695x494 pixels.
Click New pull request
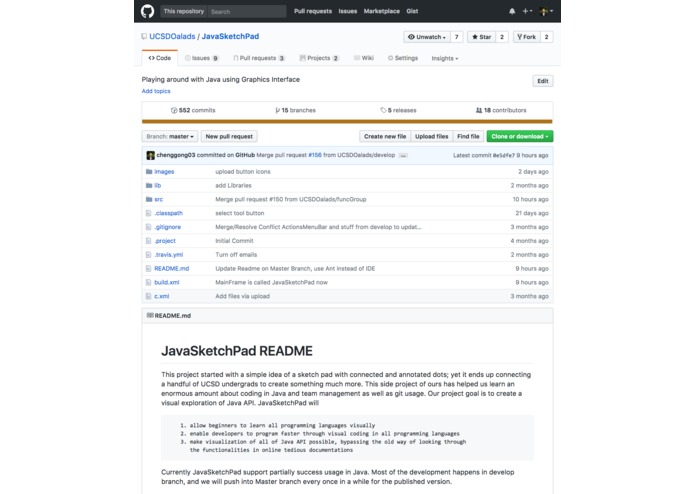coord(229,136)
